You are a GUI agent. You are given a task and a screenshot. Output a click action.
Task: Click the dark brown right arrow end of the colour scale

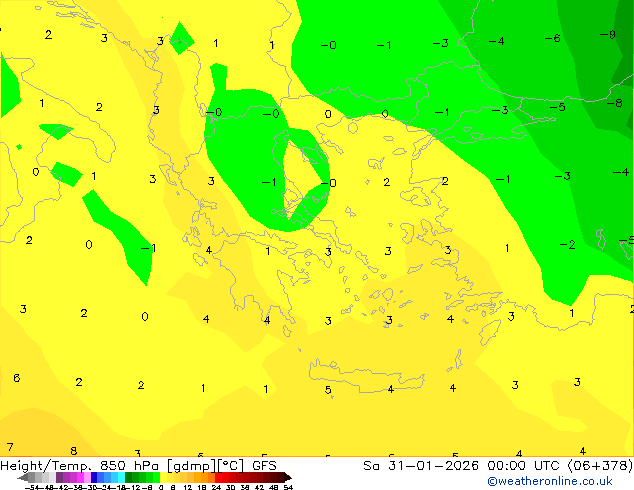coord(287,477)
